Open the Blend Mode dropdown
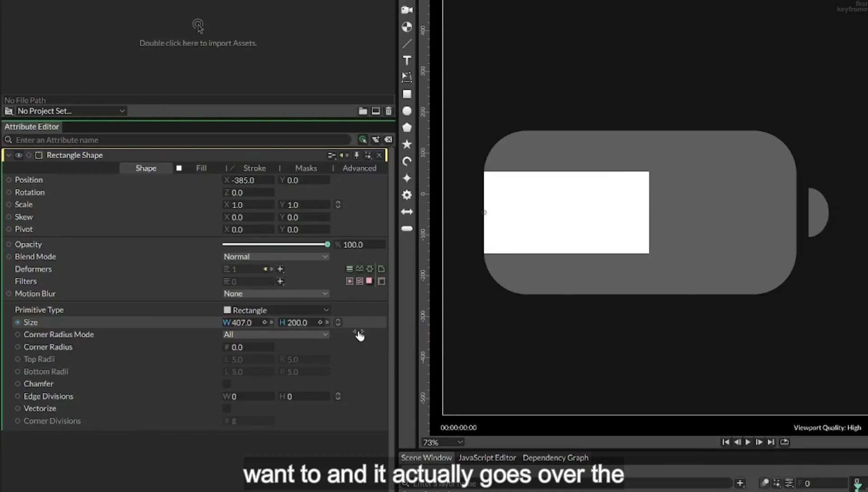The height and width of the screenshot is (492, 868). click(x=276, y=256)
